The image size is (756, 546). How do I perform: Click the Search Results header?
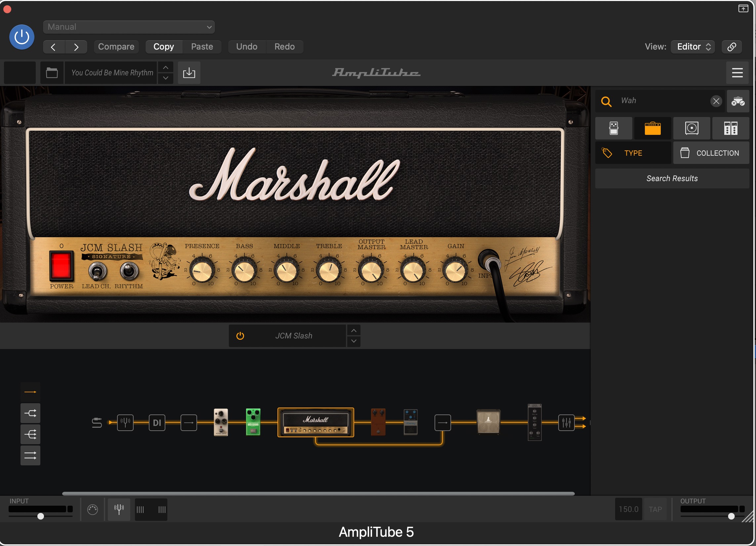pos(672,178)
